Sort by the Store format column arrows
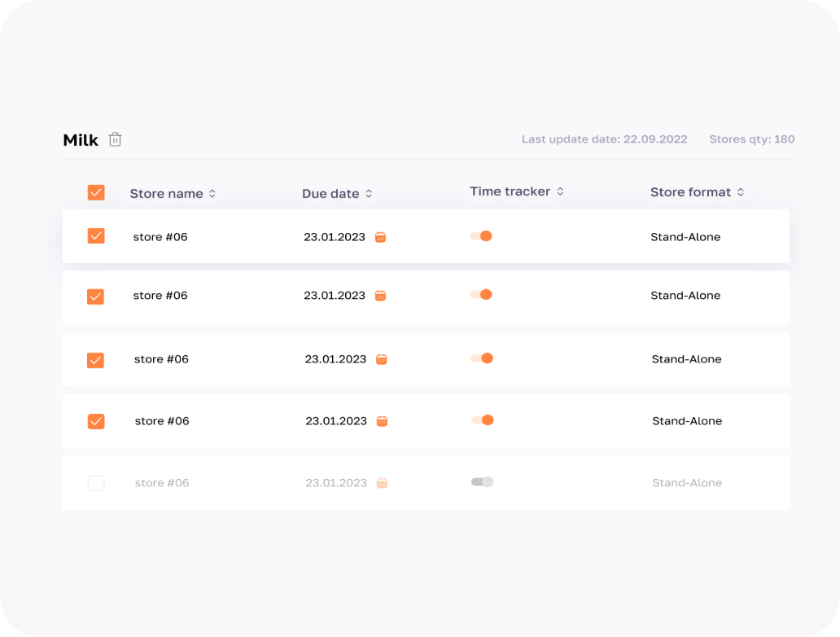The width and height of the screenshot is (840, 637). 741,192
